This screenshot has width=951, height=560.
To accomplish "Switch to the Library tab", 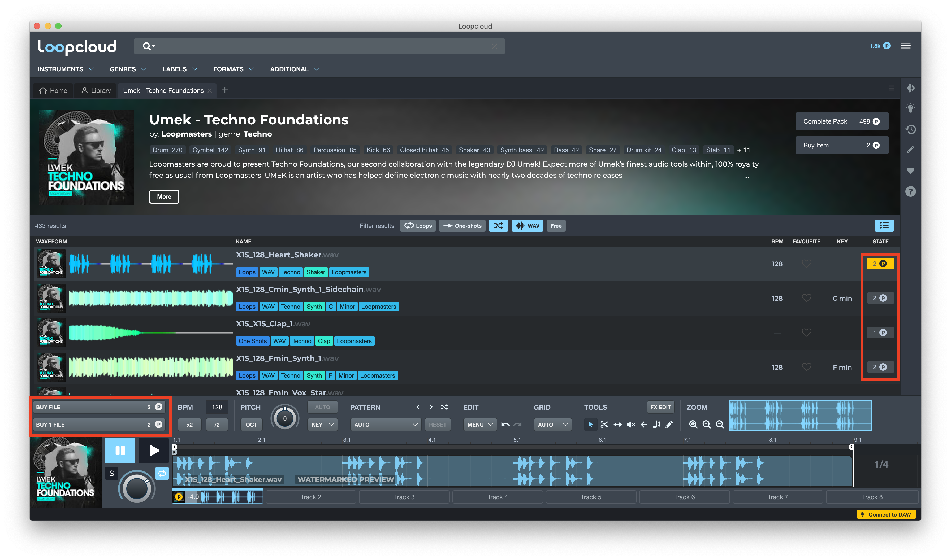I will pos(96,91).
